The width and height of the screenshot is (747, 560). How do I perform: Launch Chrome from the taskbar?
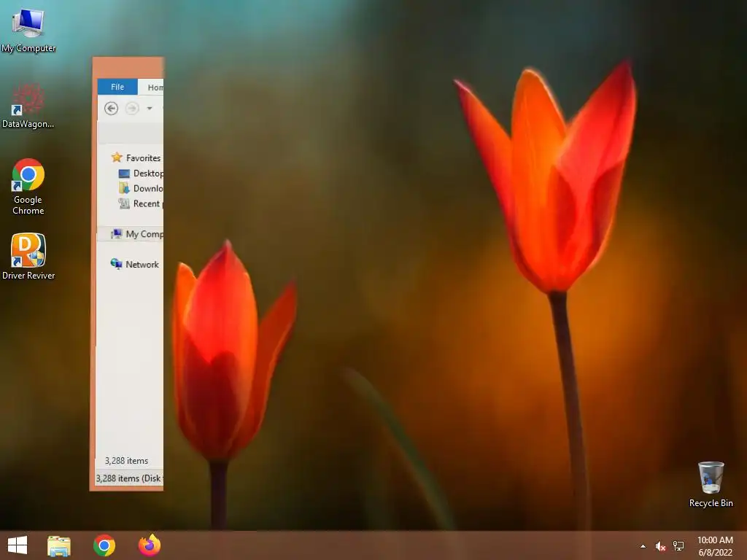coord(104,545)
